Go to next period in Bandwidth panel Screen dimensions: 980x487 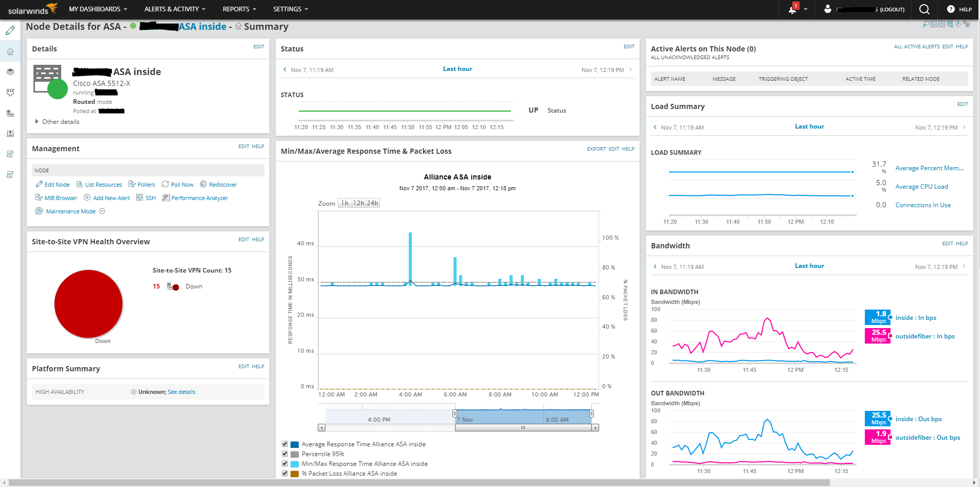tap(964, 266)
